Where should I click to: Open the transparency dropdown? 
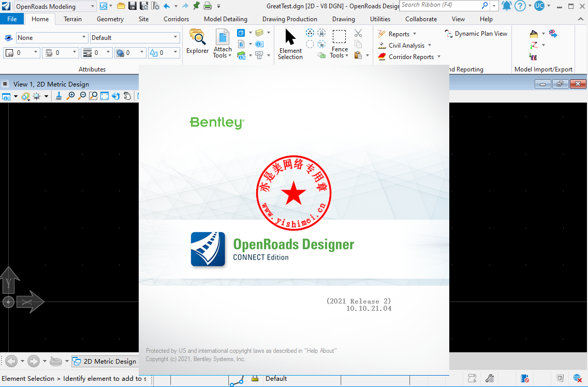point(130,53)
